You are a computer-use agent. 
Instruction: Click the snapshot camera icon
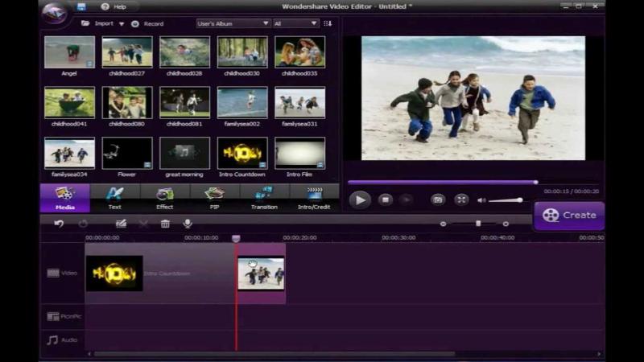tap(438, 200)
